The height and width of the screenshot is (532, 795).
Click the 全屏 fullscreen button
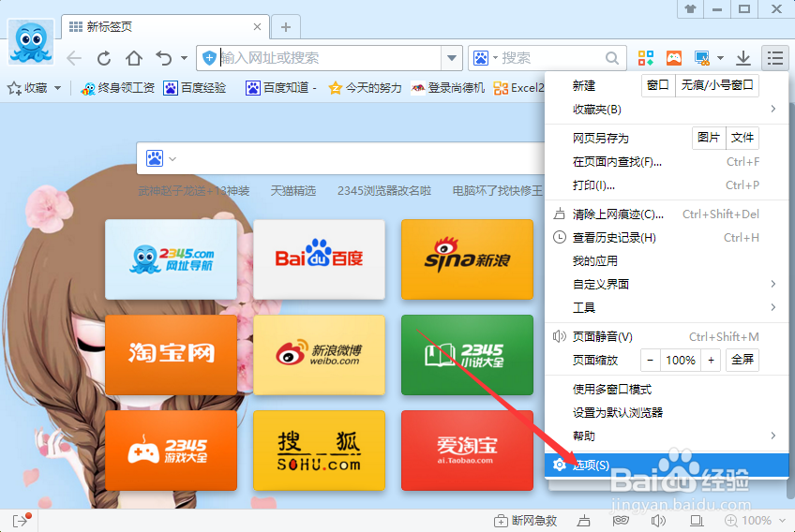coord(742,361)
